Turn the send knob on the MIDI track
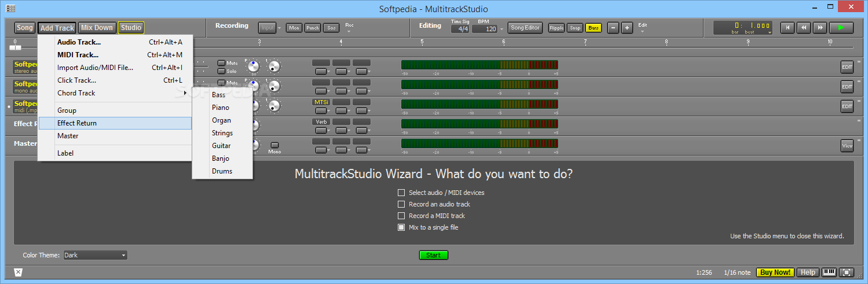 (x=273, y=106)
